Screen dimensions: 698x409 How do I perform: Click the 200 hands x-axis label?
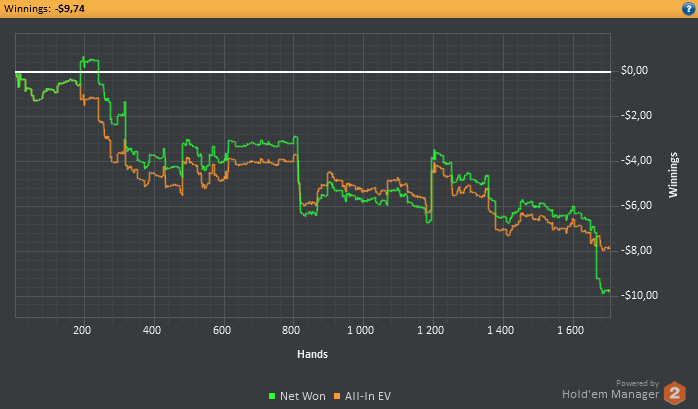(82, 330)
